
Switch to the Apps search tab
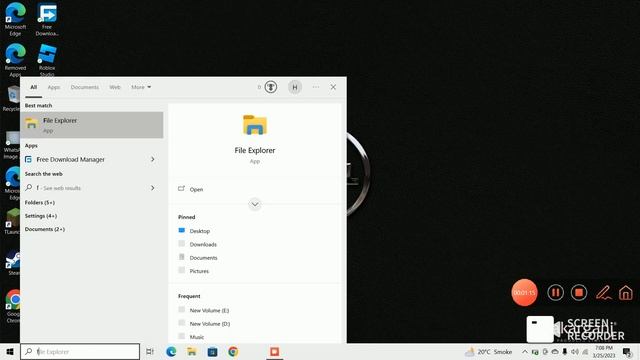pos(53,87)
